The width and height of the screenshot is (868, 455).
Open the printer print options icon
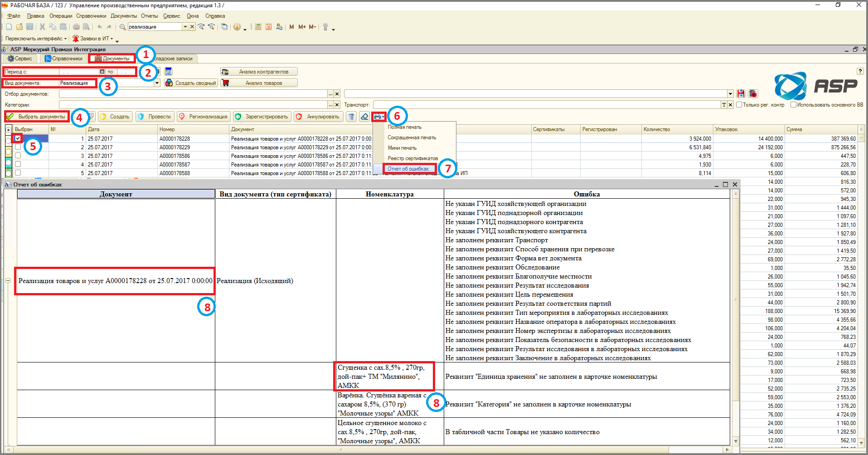[379, 117]
